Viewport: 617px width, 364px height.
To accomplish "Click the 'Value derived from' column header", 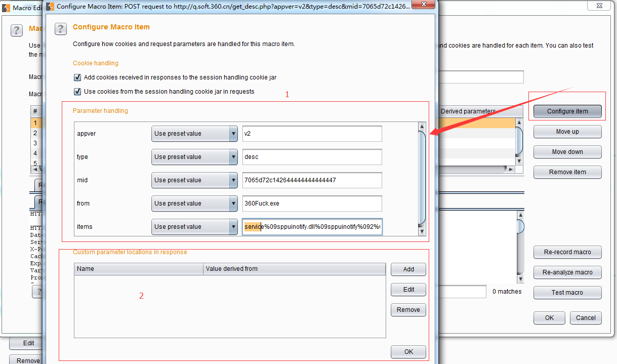I will [x=294, y=269].
